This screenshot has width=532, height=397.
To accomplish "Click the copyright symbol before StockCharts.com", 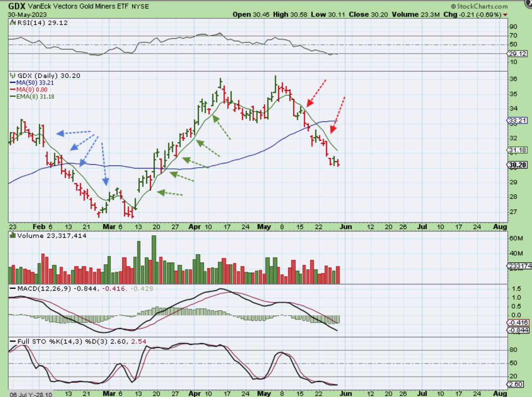I will 453,7.
